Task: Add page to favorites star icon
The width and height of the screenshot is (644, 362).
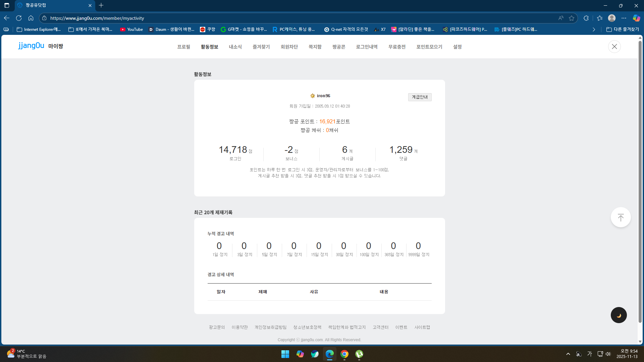Action: 572,18
